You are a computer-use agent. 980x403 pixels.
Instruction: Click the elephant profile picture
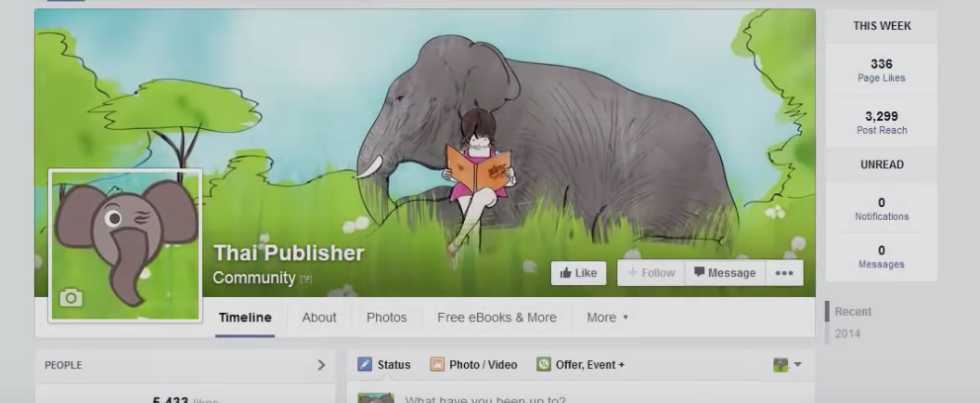click(125, 245)
